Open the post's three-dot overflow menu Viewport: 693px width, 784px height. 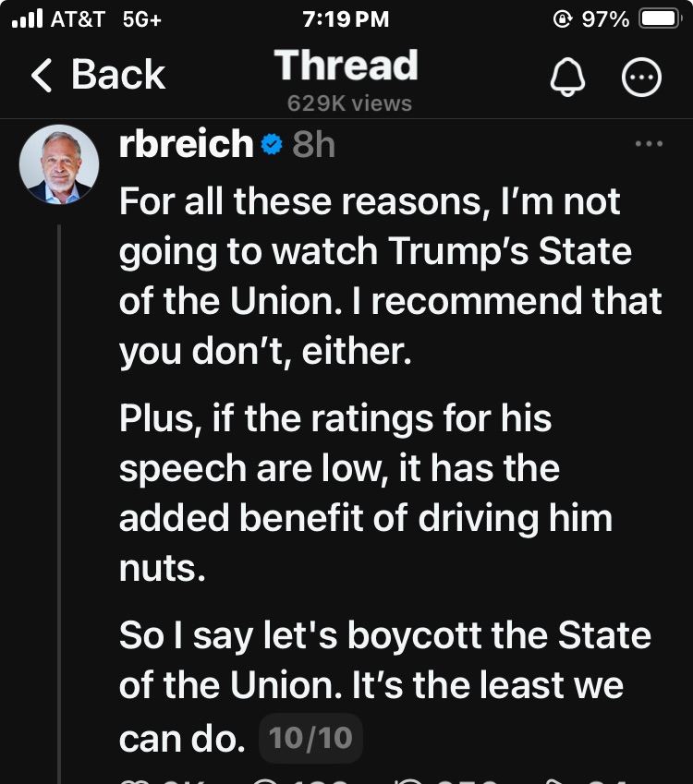coord(650,144)
